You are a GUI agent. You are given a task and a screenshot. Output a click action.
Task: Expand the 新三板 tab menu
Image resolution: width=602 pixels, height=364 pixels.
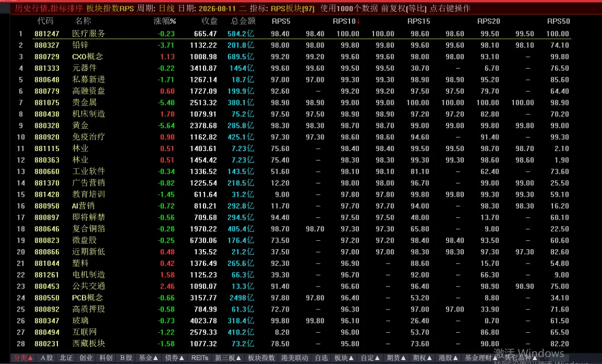tap(228, 358)
